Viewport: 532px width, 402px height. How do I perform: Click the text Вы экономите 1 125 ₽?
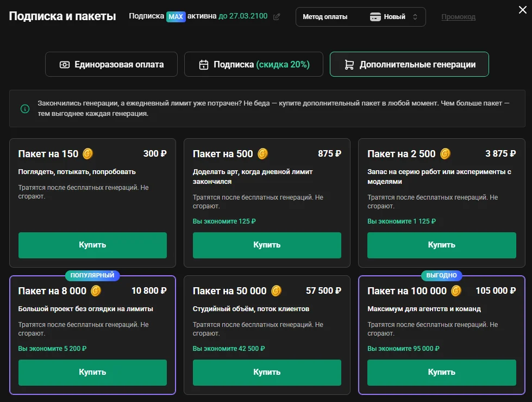[402, 221]
